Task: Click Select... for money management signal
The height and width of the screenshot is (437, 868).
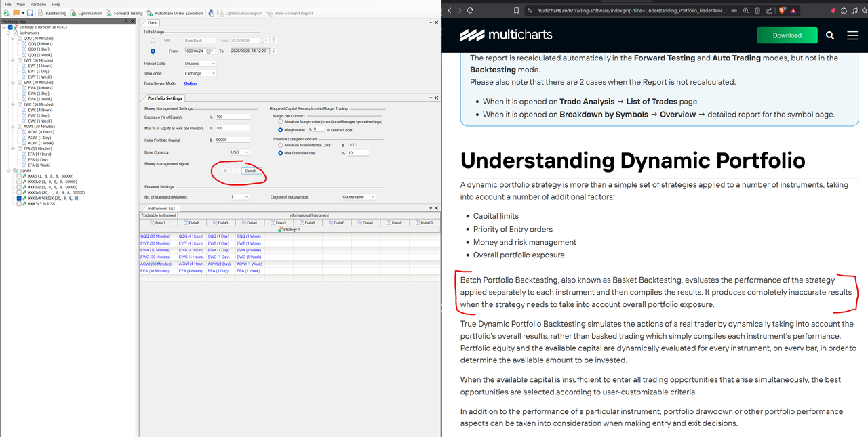Action: click(251, 171)
